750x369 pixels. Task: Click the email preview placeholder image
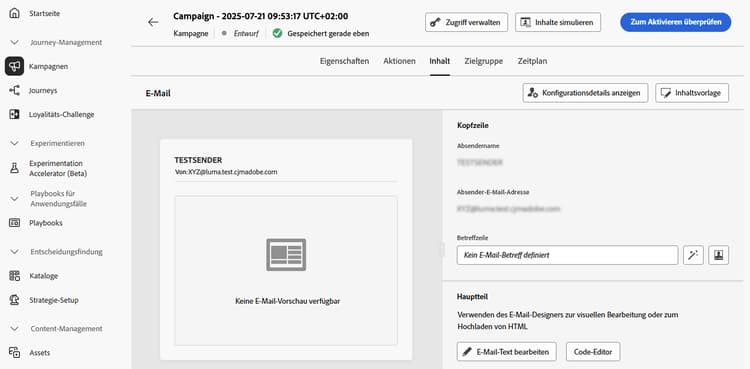click(x=286, y=255)
